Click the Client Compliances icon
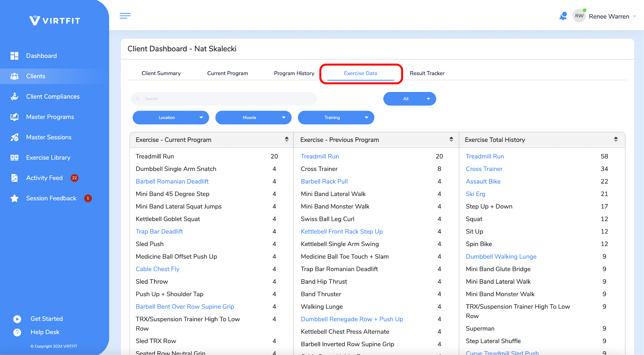The image size is (644, 355). [x=15, y=96]
